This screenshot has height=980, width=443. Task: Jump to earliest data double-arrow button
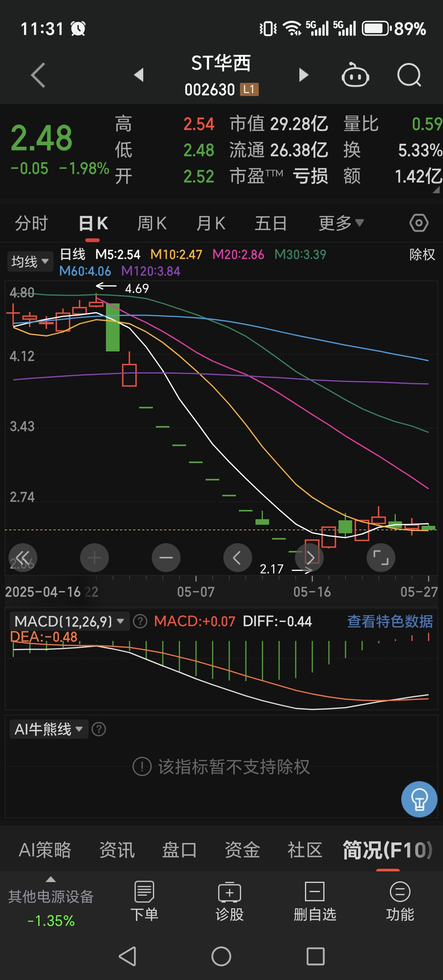pyautogui.click(x=23, y=558)
